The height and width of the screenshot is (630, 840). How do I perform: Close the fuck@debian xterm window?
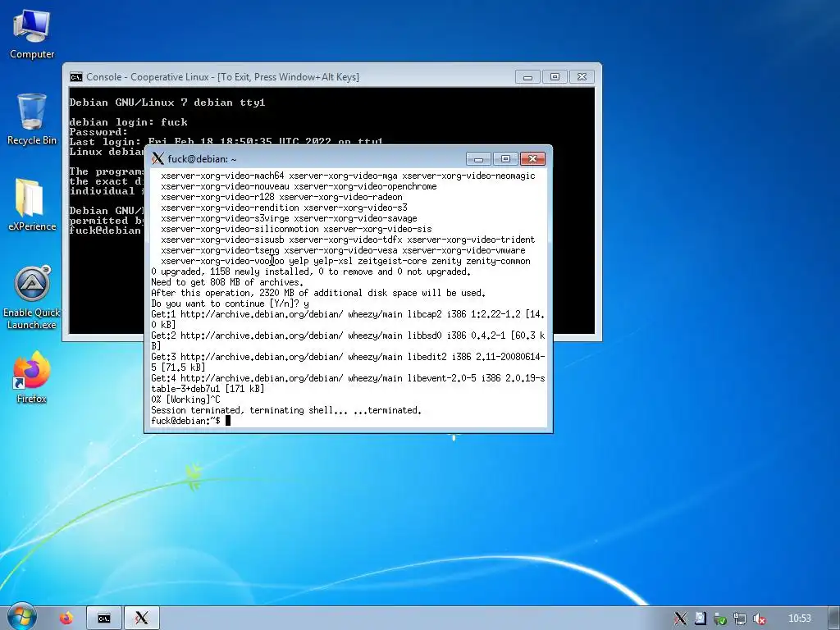pos(532,158)
